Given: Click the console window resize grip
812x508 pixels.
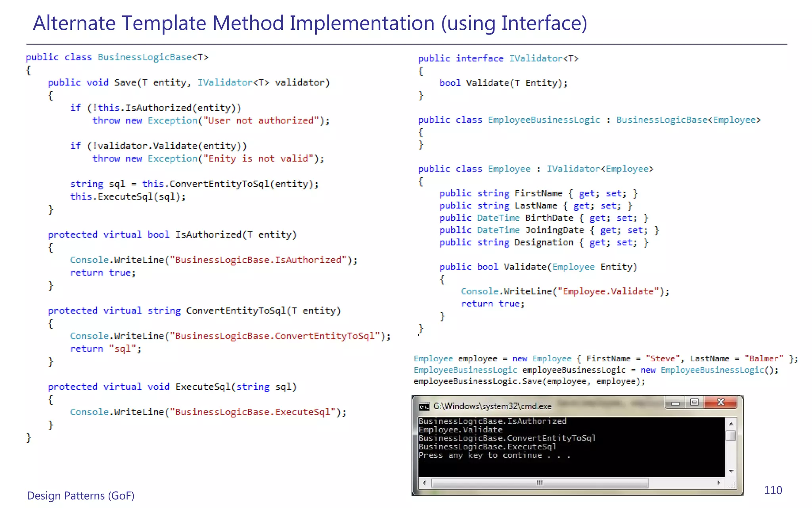Looking at the screenshot, I should 732,485.
